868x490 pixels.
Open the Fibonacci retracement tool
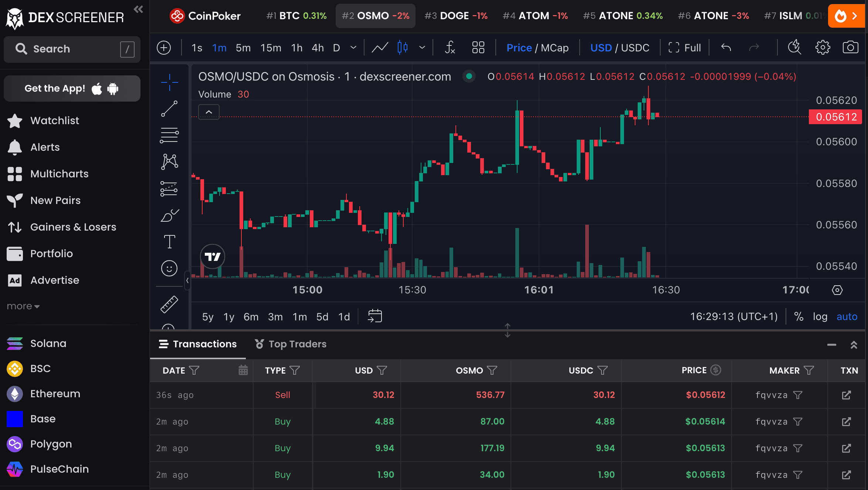click(x=169, y=135)
